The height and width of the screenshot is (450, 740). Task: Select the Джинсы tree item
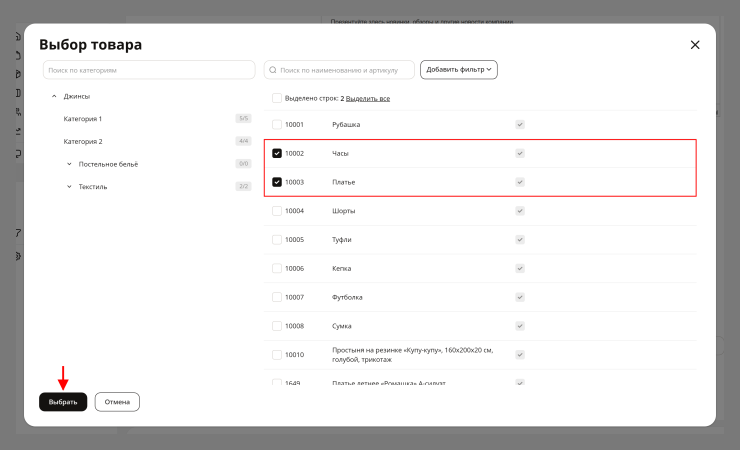(76, 96)
